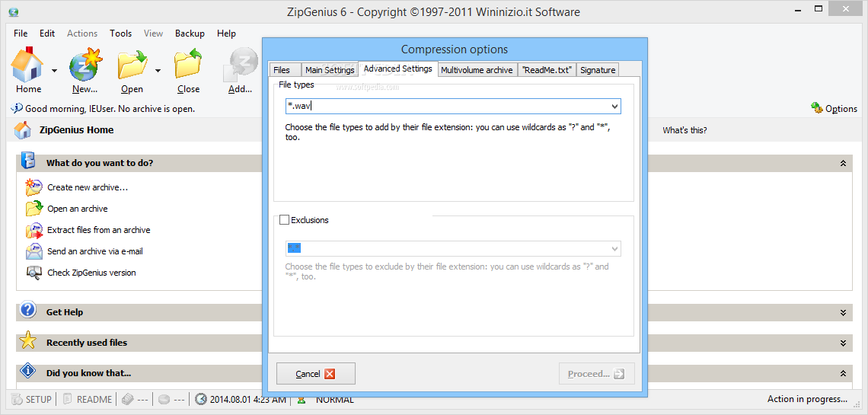Click the Options gear icon

816,108
